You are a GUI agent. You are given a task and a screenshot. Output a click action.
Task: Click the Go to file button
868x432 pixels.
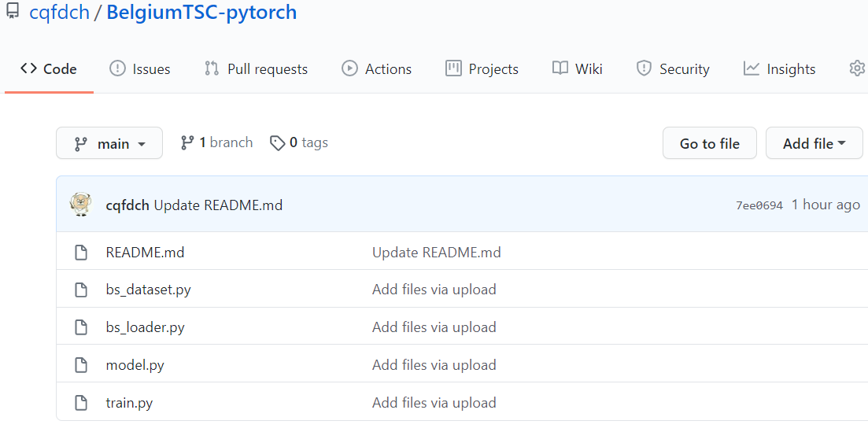709,143
